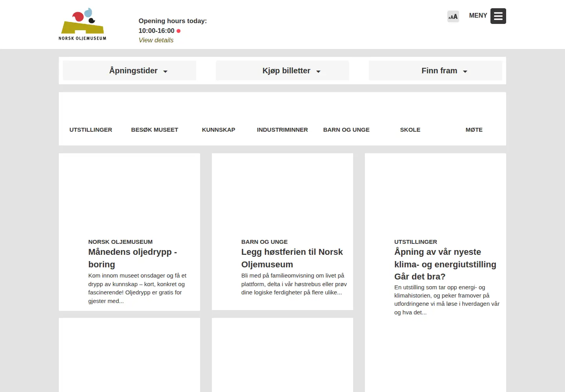Click the 'En utstilling som tar opp energi' description
565x392 pixels.
447,300
